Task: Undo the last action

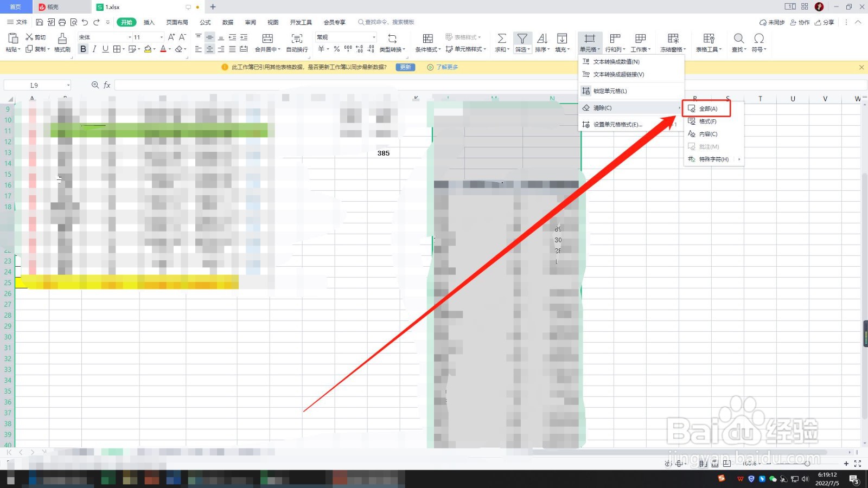Action: tap(85, 22)
